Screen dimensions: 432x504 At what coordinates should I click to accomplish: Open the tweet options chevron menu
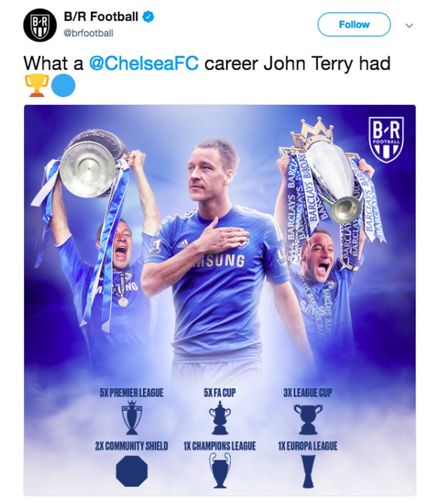409,25
